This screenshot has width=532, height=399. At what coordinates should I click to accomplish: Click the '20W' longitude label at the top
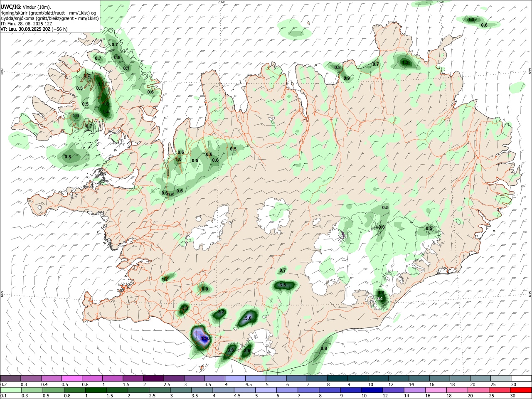tap(221, 2)
